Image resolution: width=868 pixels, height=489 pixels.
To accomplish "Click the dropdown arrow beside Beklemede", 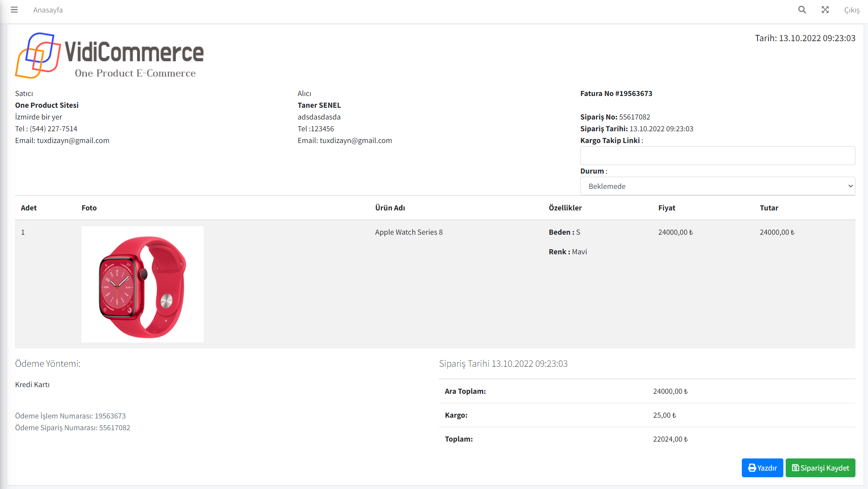I will (x=850, y=186).
